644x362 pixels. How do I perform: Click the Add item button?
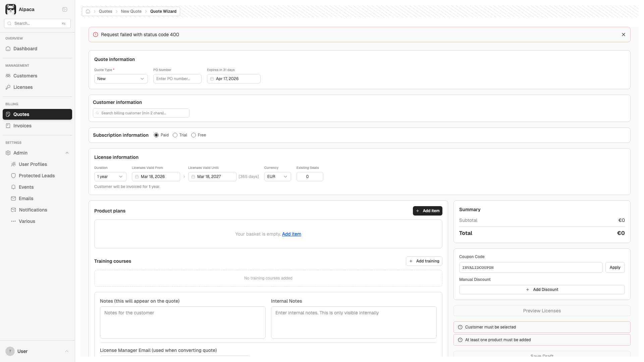tap(427, 211)
